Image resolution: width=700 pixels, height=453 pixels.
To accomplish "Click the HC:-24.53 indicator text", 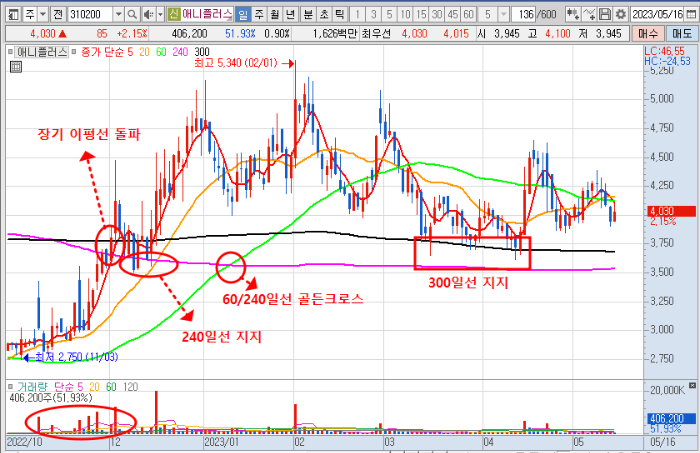I will tap(667, 61).
